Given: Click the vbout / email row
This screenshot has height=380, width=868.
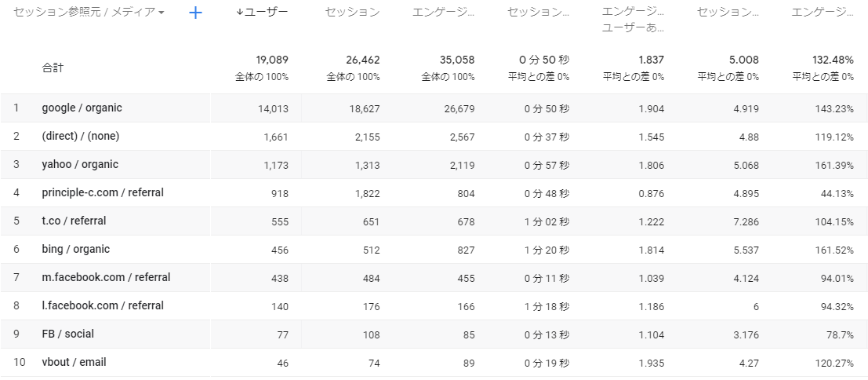Looking at the screenshot, I should tap(74, 363).
